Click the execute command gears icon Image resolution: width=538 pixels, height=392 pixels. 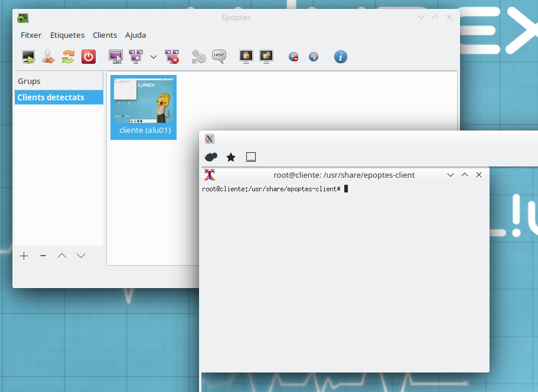pos(199,57)
